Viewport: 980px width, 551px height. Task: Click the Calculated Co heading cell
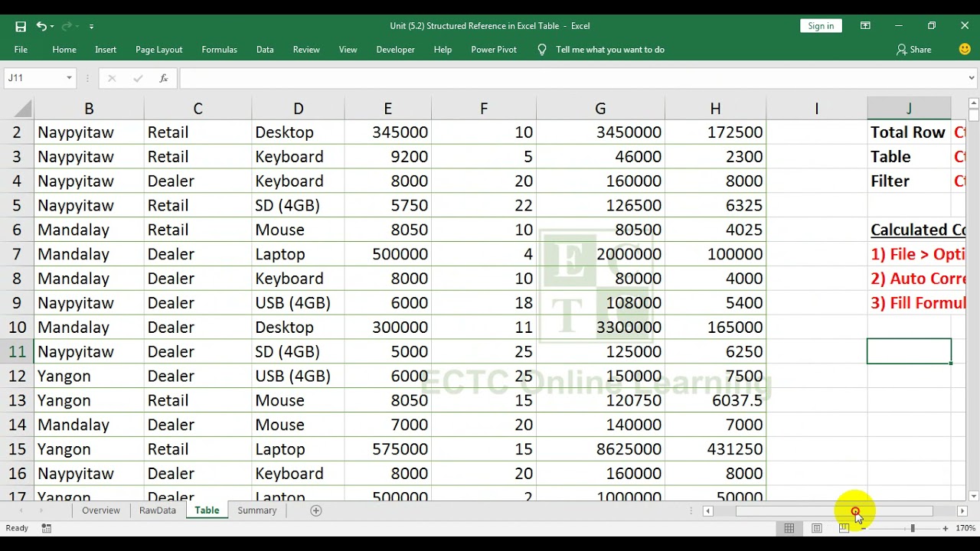917,230
